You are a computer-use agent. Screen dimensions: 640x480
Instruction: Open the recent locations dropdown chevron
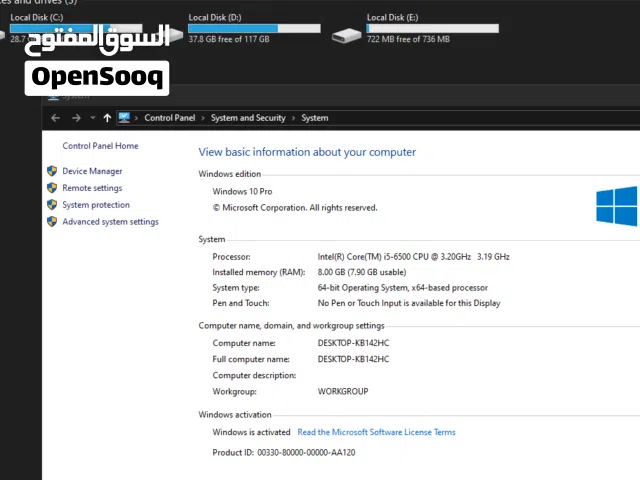(93, 118)
